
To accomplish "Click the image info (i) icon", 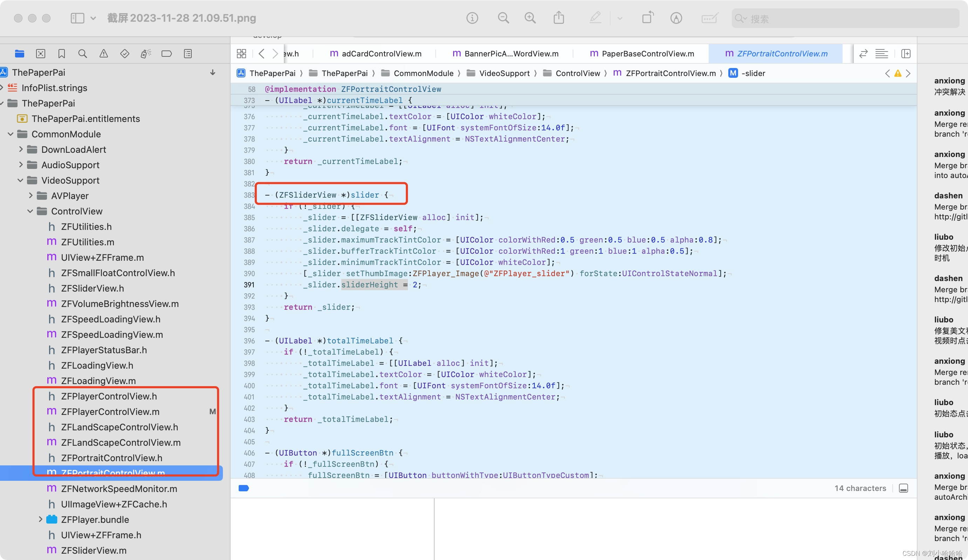I will [x=472, y=18].
